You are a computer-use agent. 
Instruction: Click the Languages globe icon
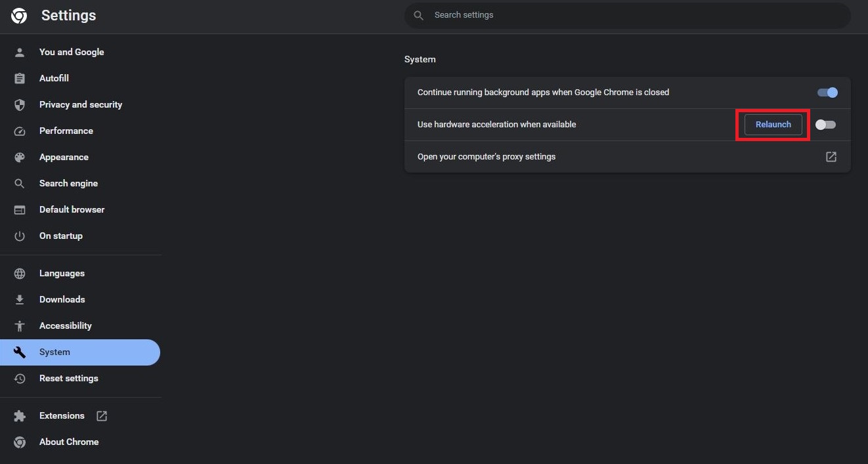click(x=20, y=274)
